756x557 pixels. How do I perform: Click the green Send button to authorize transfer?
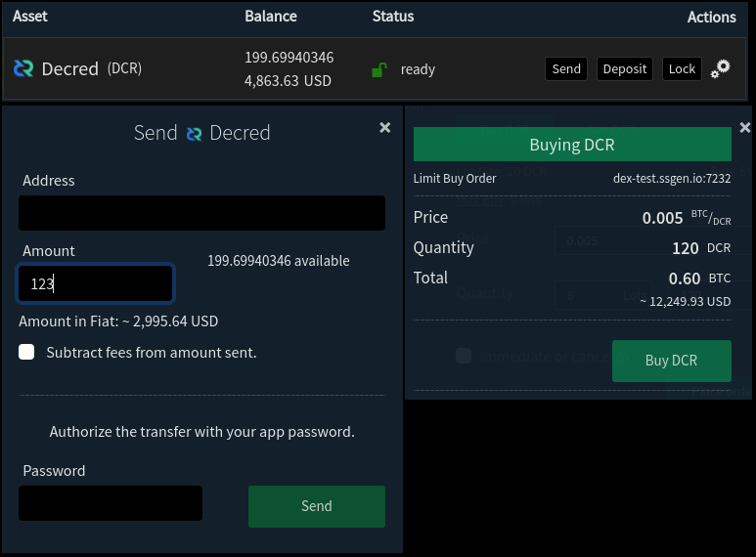[x=316, y=506]
